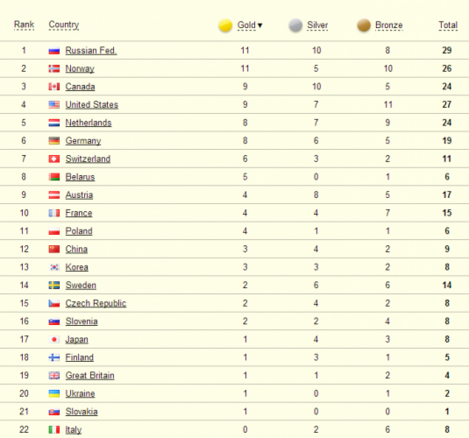The height and width of the screenshot is (438, 469).
Task: Click the Great Britain flag icon
Action: 54,376
